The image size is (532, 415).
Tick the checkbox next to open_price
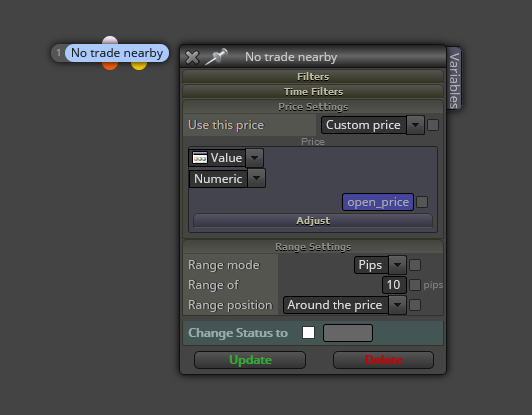point(422,202)
